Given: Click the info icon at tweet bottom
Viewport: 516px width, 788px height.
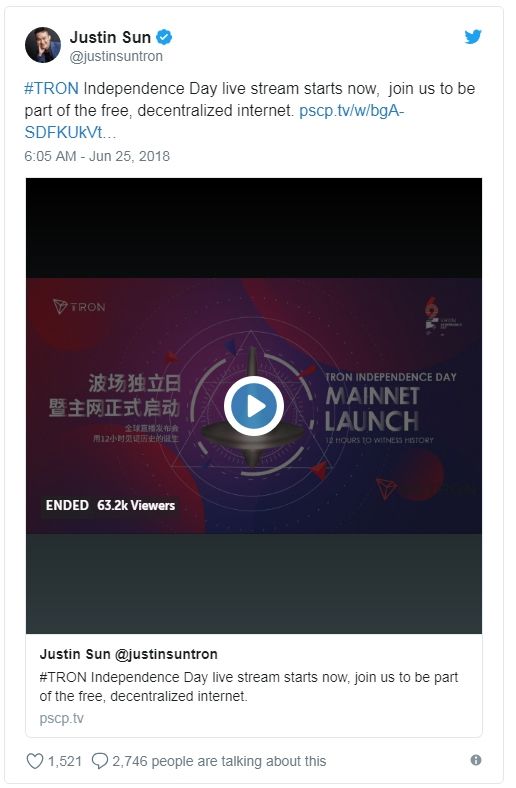Looking at the screenshot, I should point(476,760).
